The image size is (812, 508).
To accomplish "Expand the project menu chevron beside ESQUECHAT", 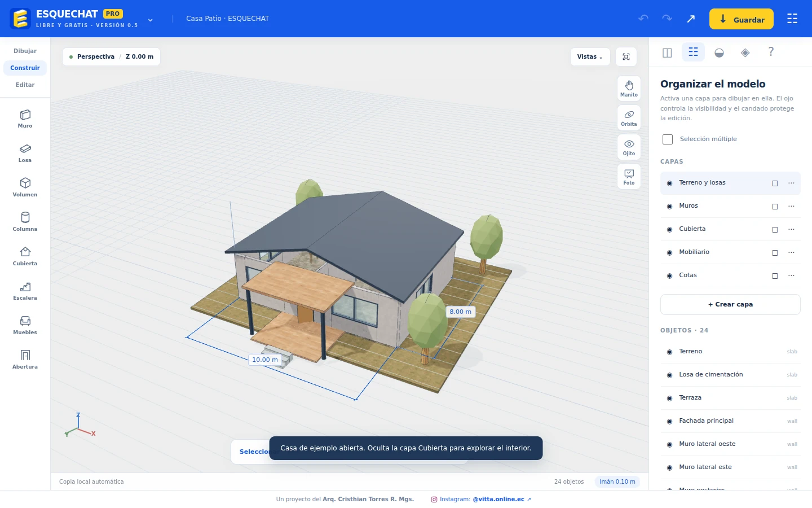I will 150,20.
